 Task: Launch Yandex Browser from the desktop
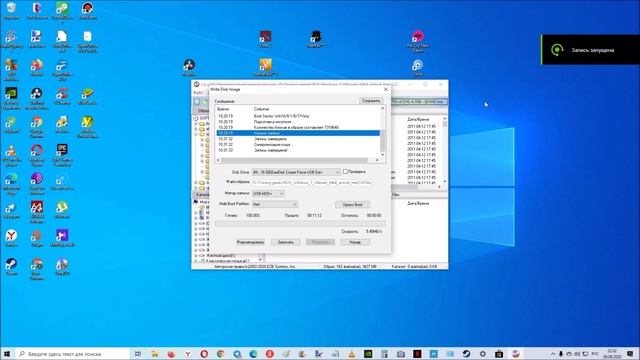[x=11, y=238]
